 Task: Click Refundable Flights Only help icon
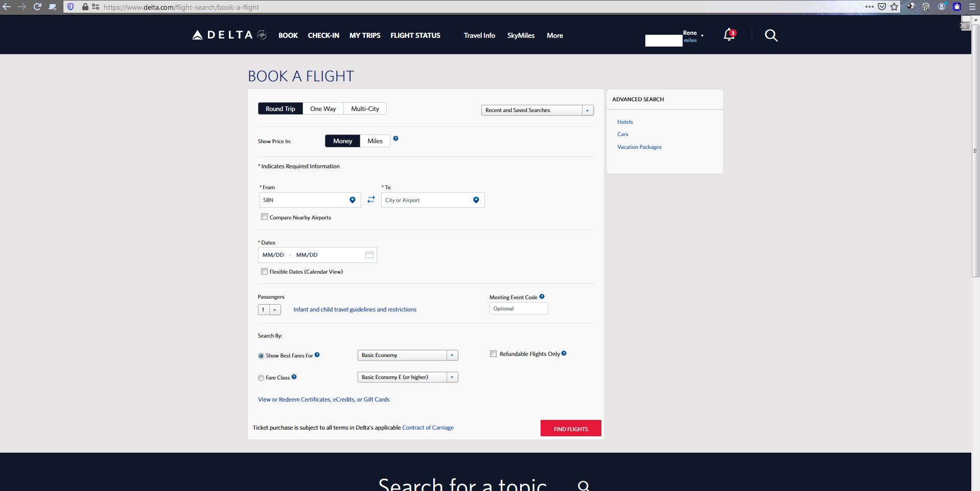pos(564,353)
